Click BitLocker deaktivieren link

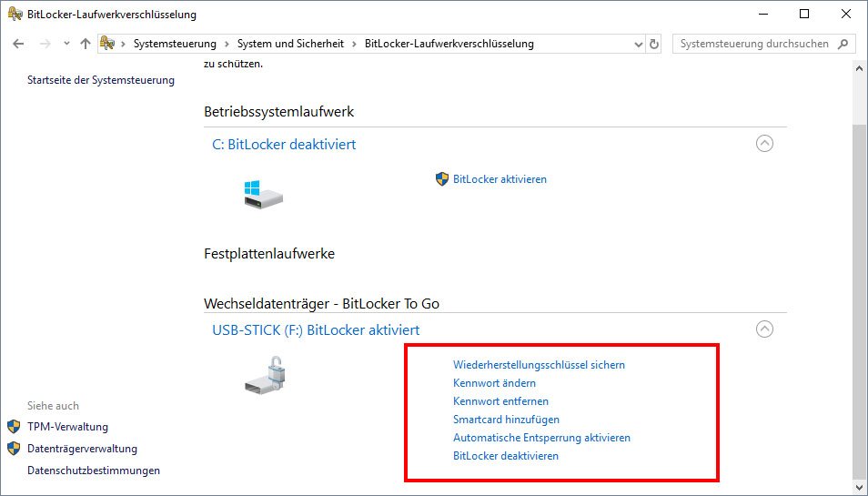point(505,456)
